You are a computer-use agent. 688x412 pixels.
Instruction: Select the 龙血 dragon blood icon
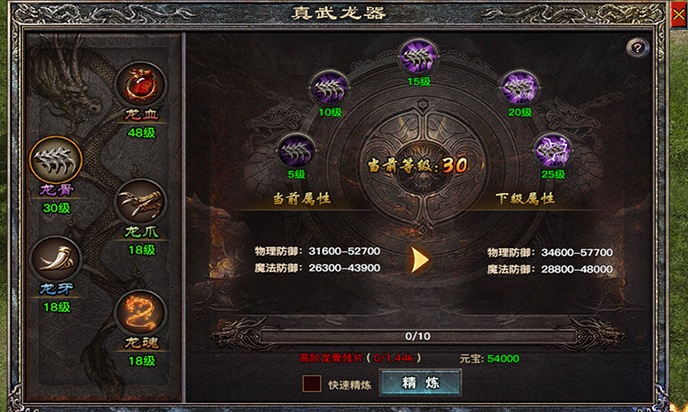[140, 84]
